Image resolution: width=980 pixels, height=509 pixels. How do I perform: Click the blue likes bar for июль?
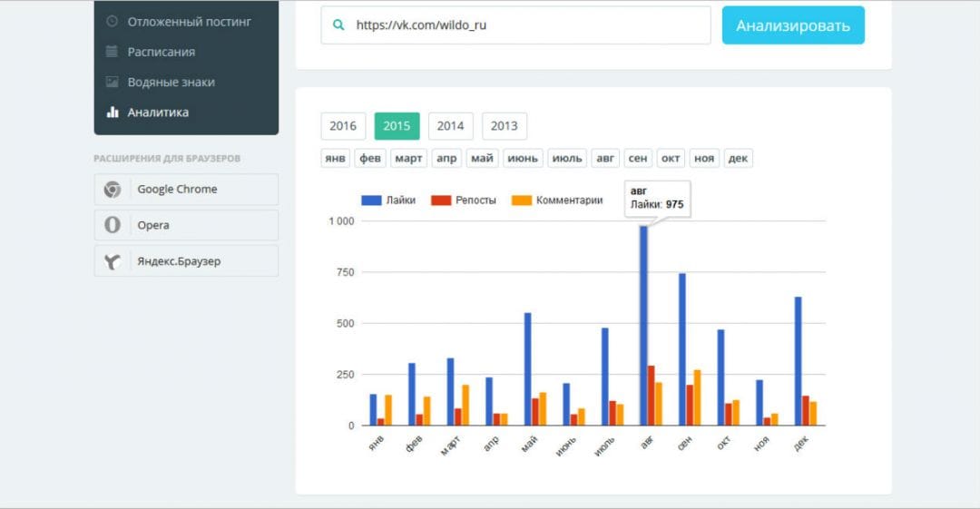(x=605, y=377)
